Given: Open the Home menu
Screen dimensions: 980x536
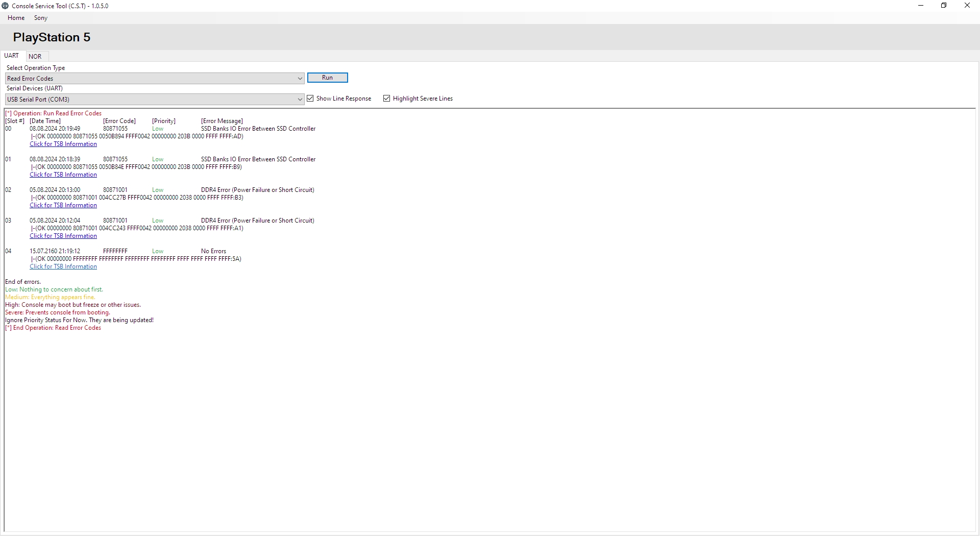Looking at the screenshot, I should [x=16, y=18].
